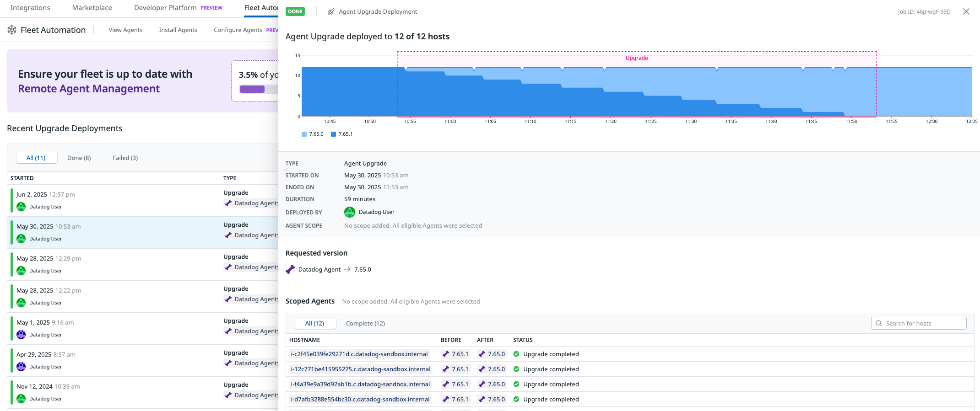Open the Marketplace menu item

tap(92, 8)
